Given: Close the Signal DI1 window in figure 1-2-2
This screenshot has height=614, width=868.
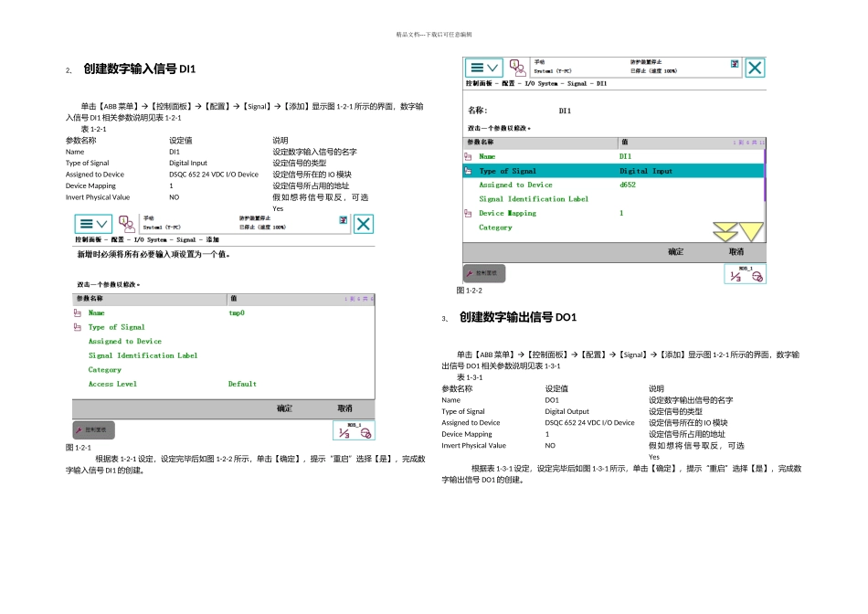Looking at the screenshot, I should coord(755,68).
